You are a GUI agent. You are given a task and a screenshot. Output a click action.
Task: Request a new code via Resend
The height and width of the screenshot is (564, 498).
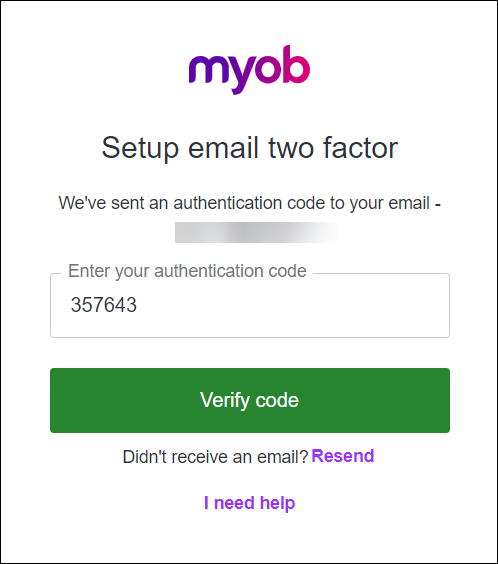(343, 456)
